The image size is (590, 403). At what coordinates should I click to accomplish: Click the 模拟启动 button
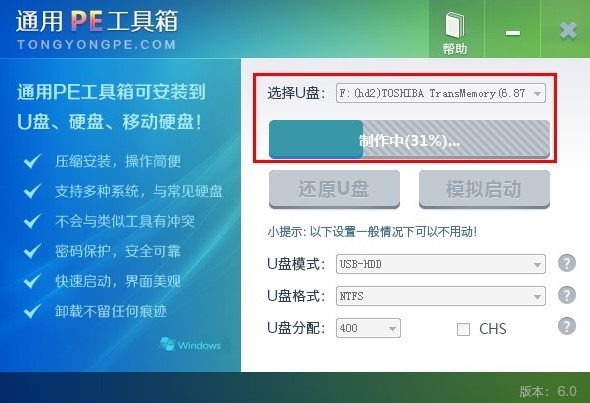(484, 189)
